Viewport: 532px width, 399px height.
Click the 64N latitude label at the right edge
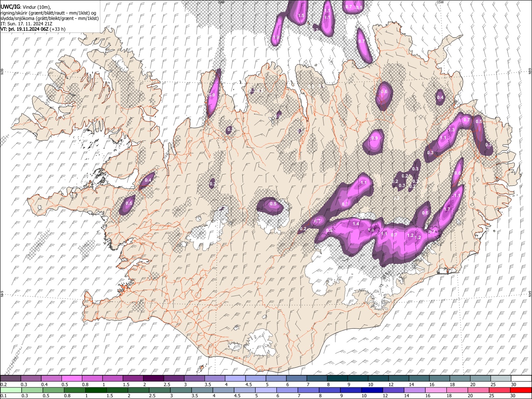click(530, 293)
